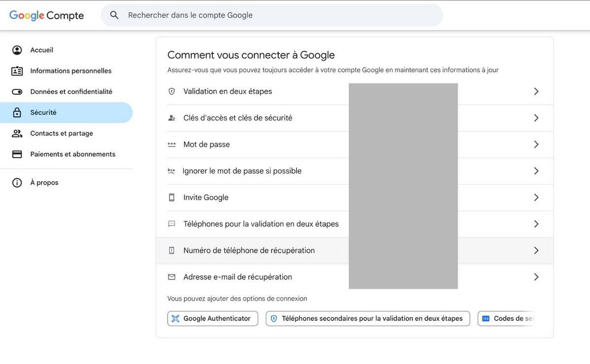Screen dimensions: 590x364
Task: Open Paiements et abonnements section
Action: point(66,154)
